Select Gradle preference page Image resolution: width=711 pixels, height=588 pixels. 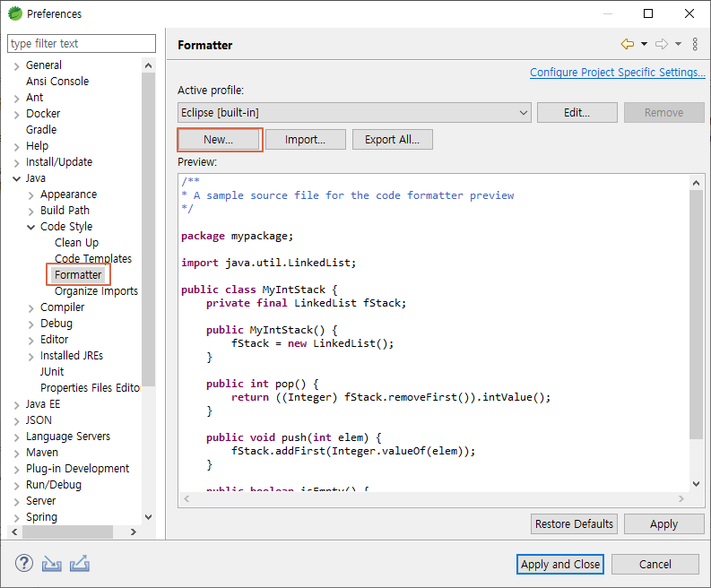click(41, 130)
